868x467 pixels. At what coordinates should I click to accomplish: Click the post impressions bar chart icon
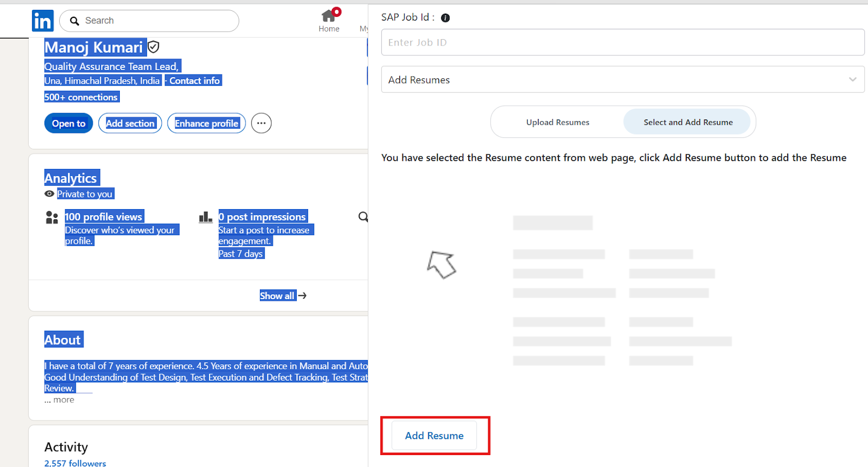point(206,218)
